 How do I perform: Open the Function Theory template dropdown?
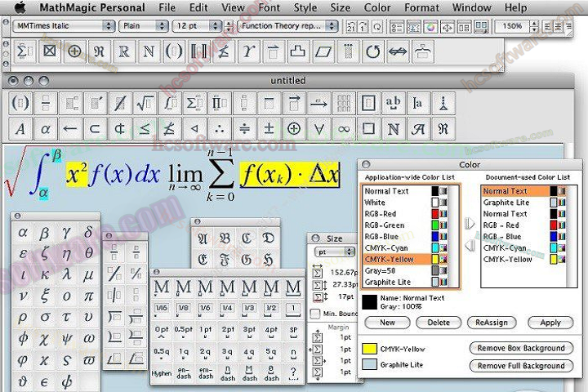pos(287,26)
